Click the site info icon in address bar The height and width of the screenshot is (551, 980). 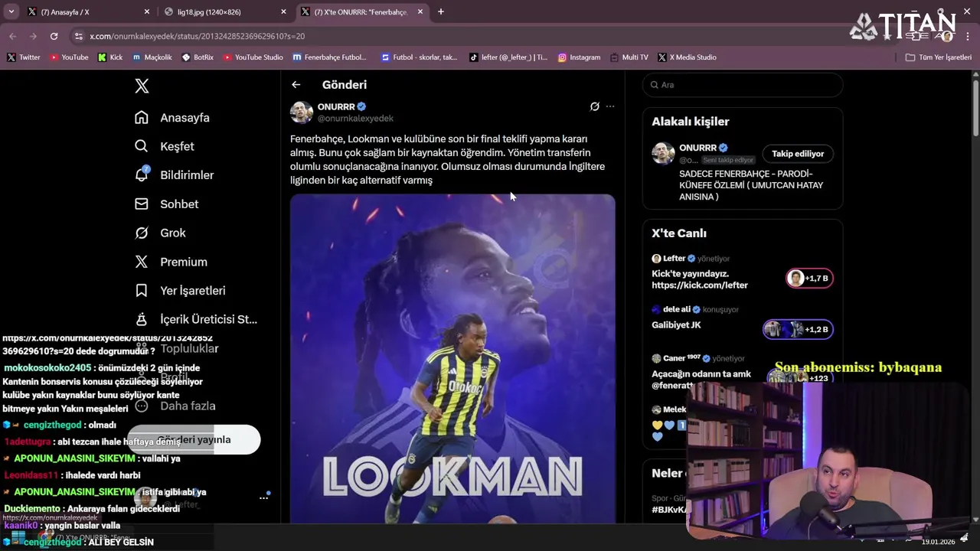[78, 36]
